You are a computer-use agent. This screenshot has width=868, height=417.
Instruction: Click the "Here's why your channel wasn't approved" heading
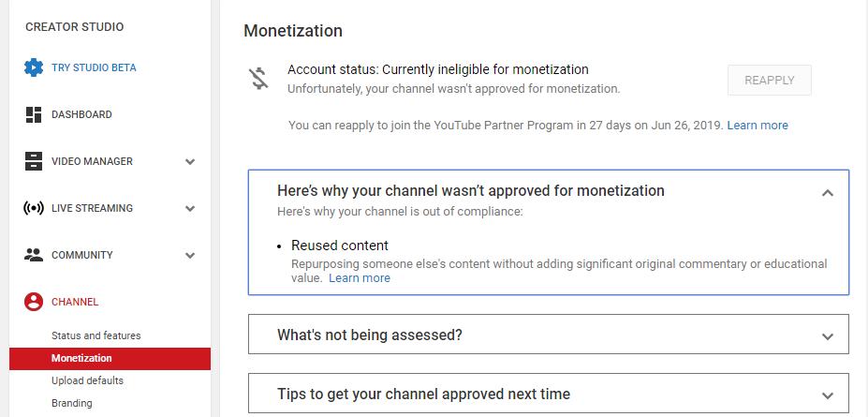coord(471,190)
